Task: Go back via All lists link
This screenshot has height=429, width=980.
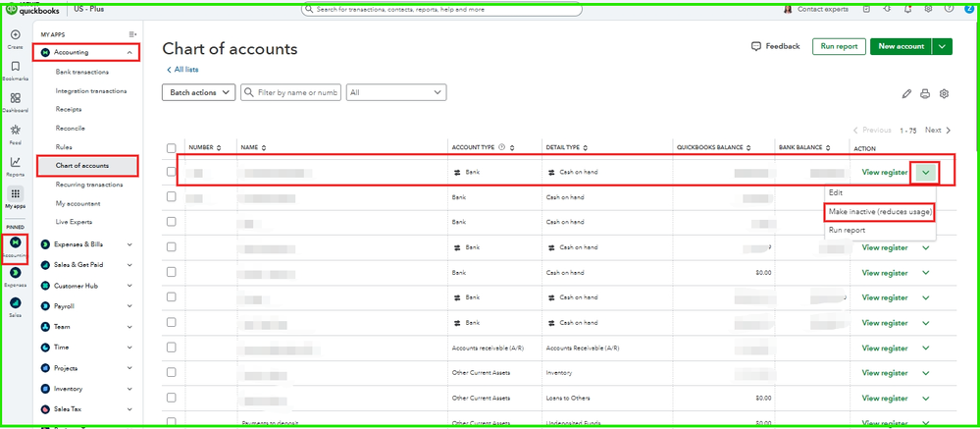Action: [x=182, y=70]
